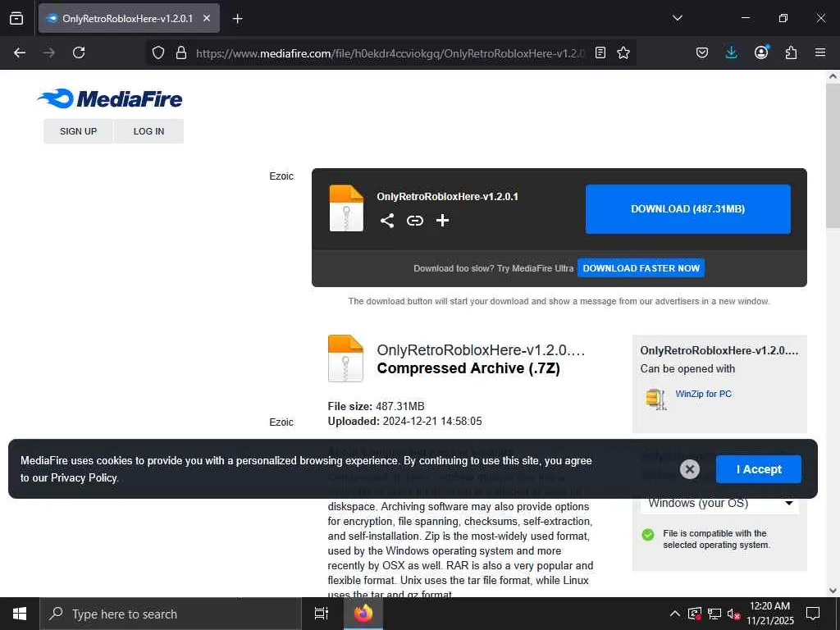Click DOWNLOAD (487.31MB) button
The height and width of the screenshot is (630, 840).
coord(688,209)
